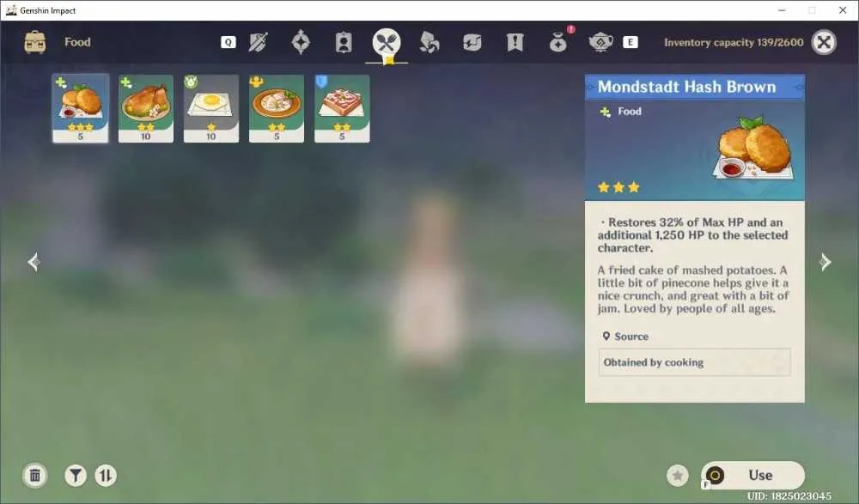Close inventory with the X button
Viewport: 859px width, 504px height.
click(824, 42)
